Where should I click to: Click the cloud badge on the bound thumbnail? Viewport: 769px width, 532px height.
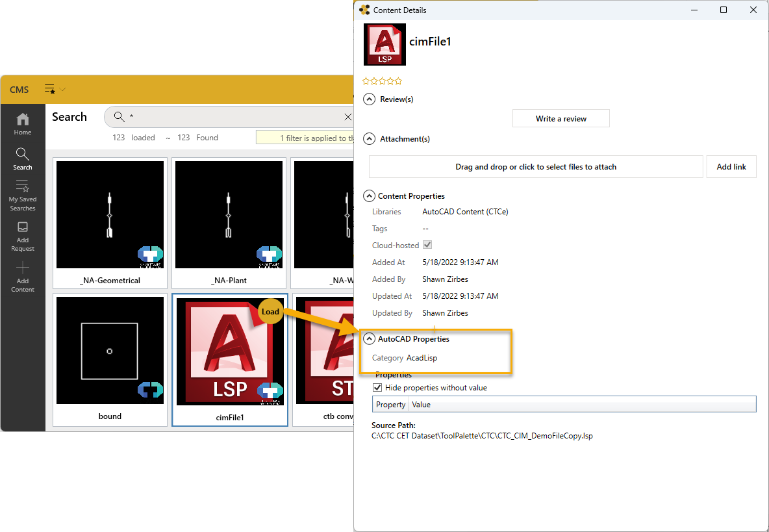pyautogui.click(x=150, y=390)
